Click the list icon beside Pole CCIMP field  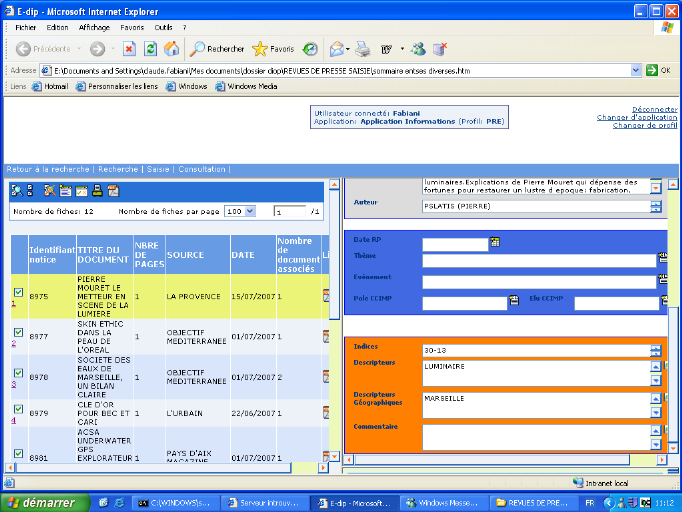pyautogui.click(x=514, y=301)
